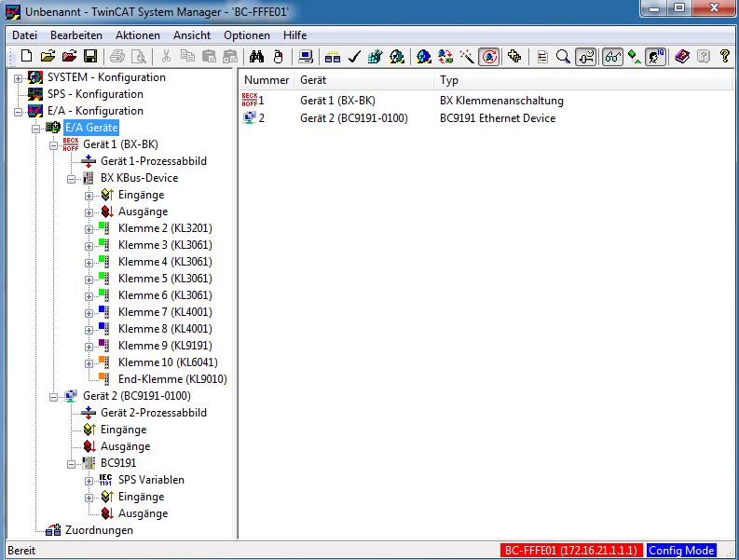Click the Paste clipboard icon
The width and height of the screenshot is (739, 560).
click(x=209, y=57)
